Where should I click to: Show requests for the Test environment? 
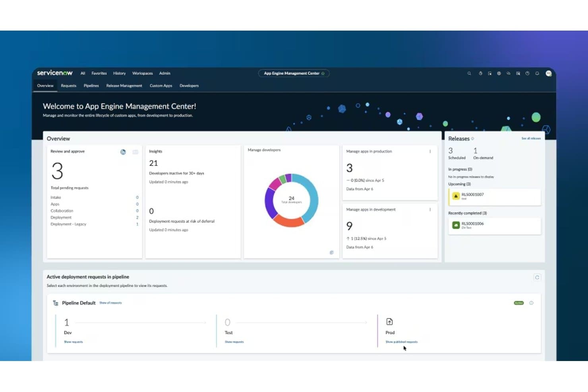pos(234,342)
